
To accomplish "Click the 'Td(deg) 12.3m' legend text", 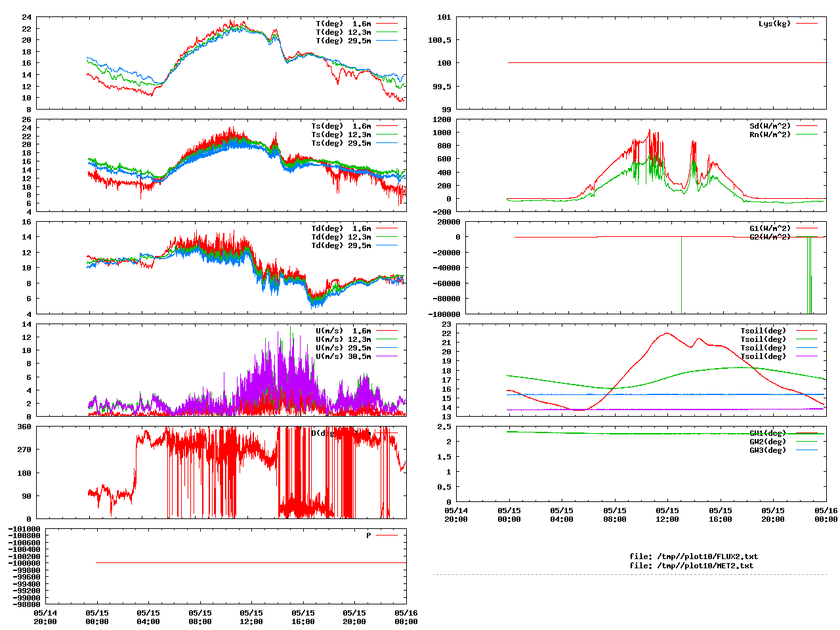I will [x=341, y=237].
